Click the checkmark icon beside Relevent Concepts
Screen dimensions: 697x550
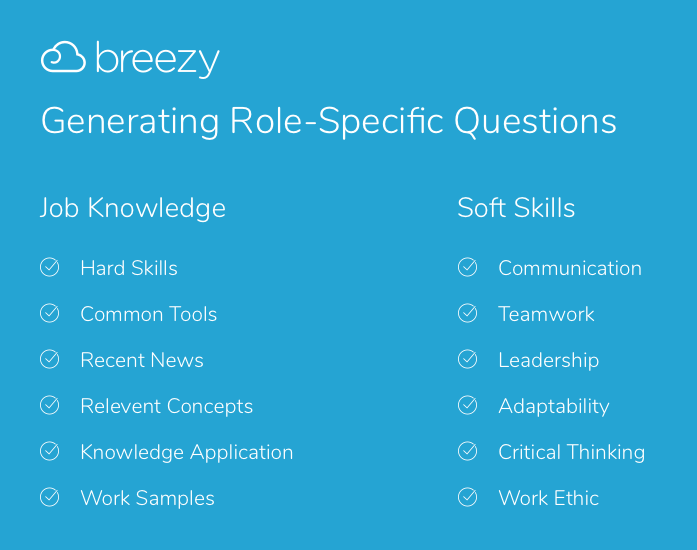[50, 405]
